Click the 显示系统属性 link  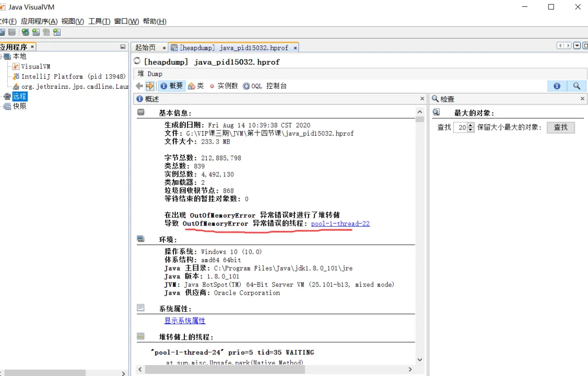click(185, 321)
